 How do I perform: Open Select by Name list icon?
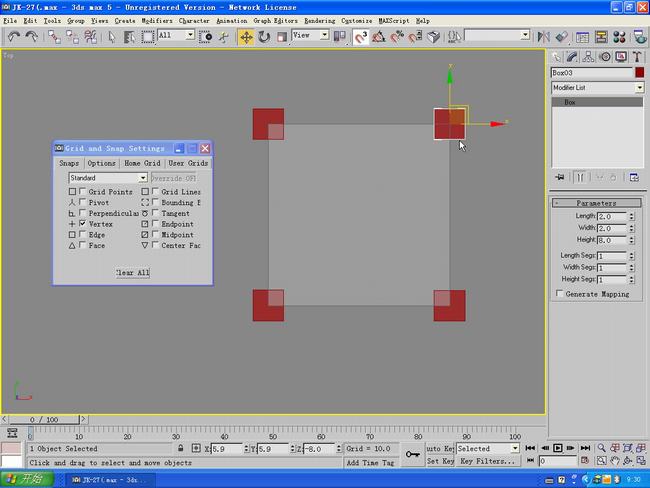pos(129,37)
